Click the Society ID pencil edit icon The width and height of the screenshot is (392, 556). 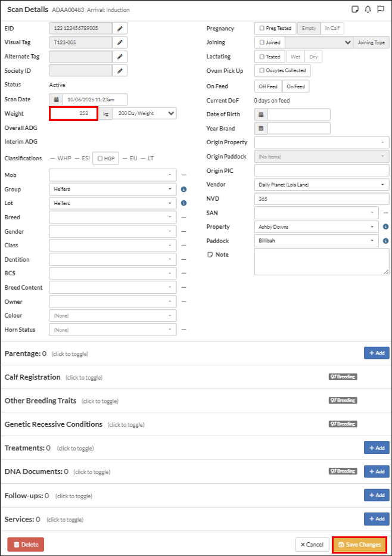click(x=120, y=71)
